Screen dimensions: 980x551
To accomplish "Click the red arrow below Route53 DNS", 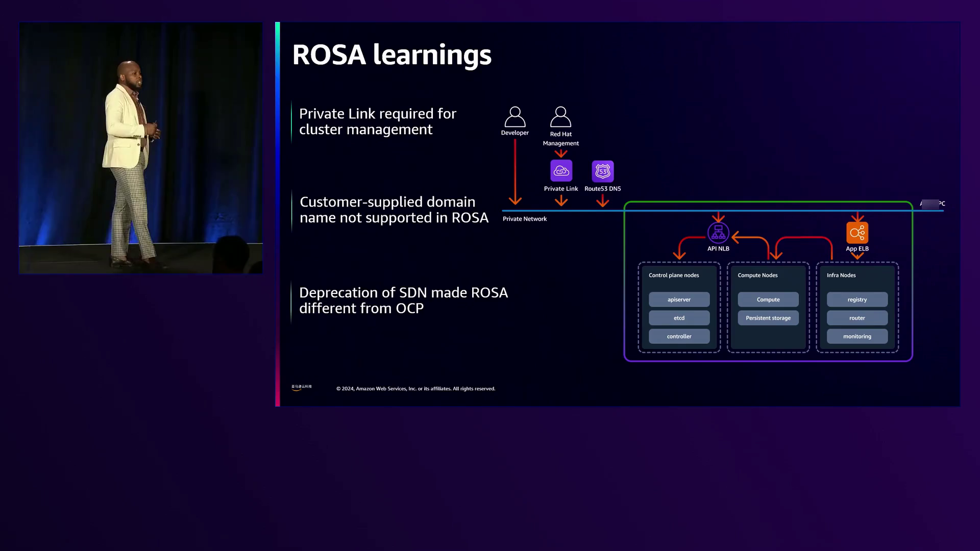I will pos(602,201).
